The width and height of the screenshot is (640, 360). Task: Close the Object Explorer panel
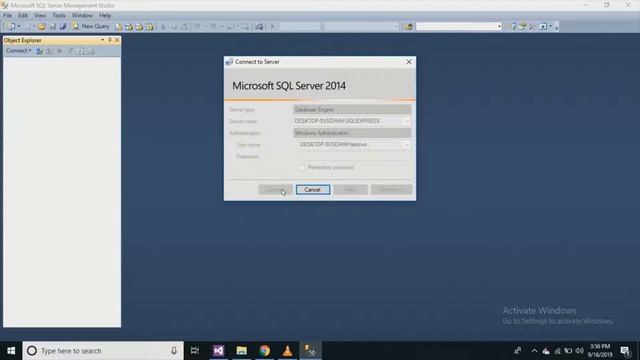click(x=117, y=40)
